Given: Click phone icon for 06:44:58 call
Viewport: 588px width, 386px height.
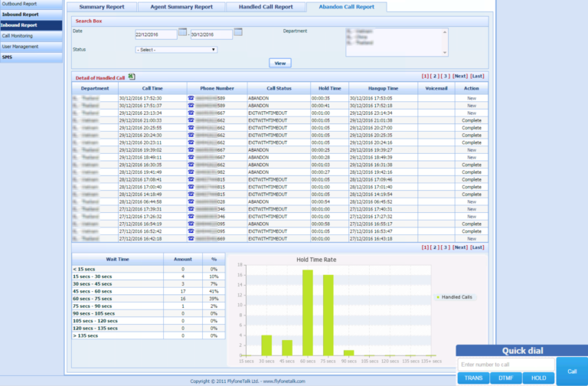Looking at the screenshot, I should (x=191, y=201).
